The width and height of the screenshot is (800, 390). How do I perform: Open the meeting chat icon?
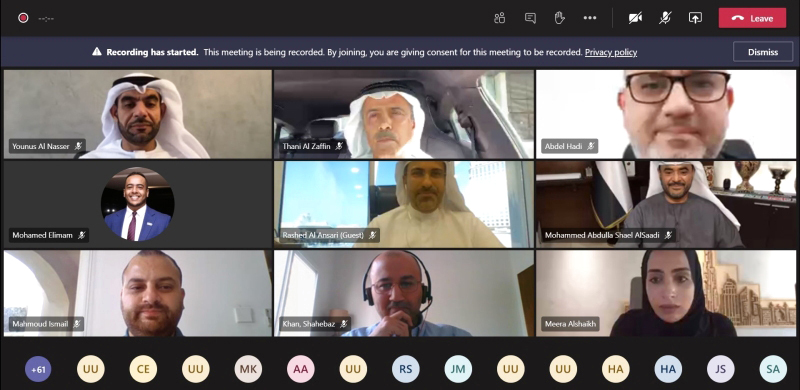point(530,18)
